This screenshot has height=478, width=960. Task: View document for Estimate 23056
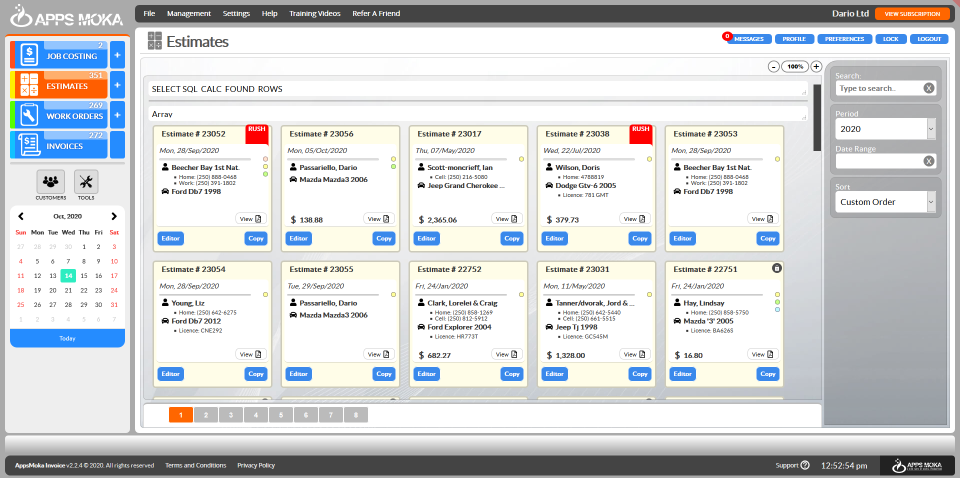[x=379, y=218]
